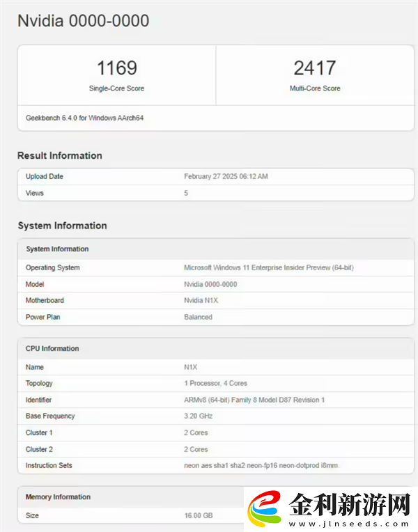
Task: Select the memory size value "16.00 GB"
Action: pos(199,515)
